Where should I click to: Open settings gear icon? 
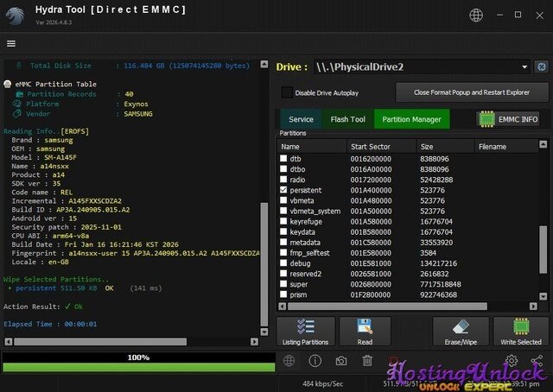point(512,360)
